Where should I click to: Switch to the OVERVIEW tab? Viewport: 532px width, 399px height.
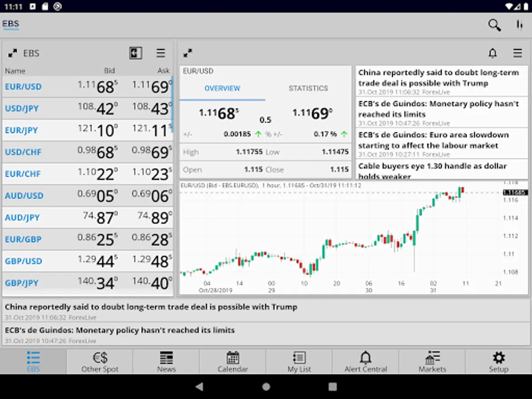tap(222, 88)
